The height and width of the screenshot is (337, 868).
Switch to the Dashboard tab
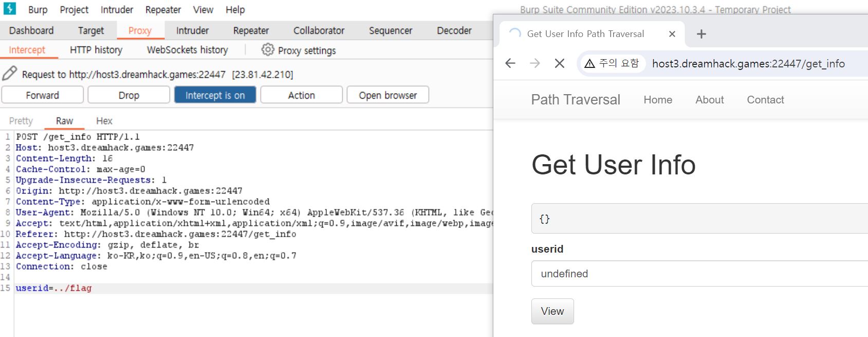pos(31,30)
